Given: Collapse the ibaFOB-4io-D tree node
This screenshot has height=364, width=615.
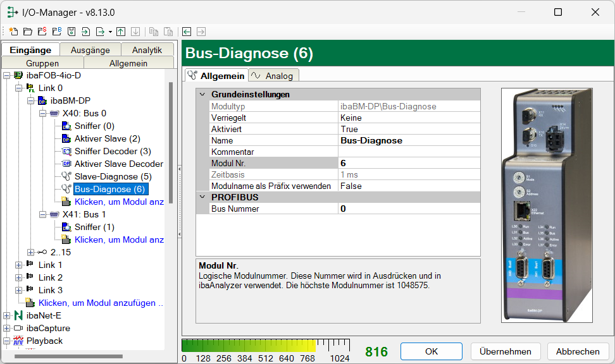Looking at the screenshot, I should (7, 75).
